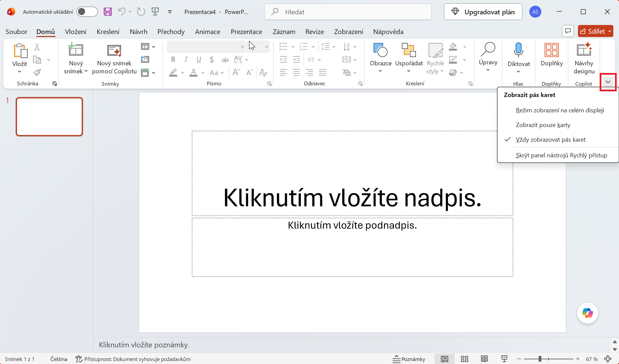Switch to the Vložení tab
619x364 pixels.
pos(76,32)
